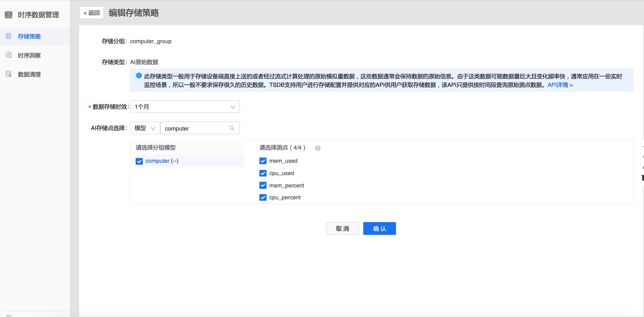Viewport: 644px width, 317px height.
Task: Open the 数据存储时效 dropdown showing 1个月
Action: [185, 107]
